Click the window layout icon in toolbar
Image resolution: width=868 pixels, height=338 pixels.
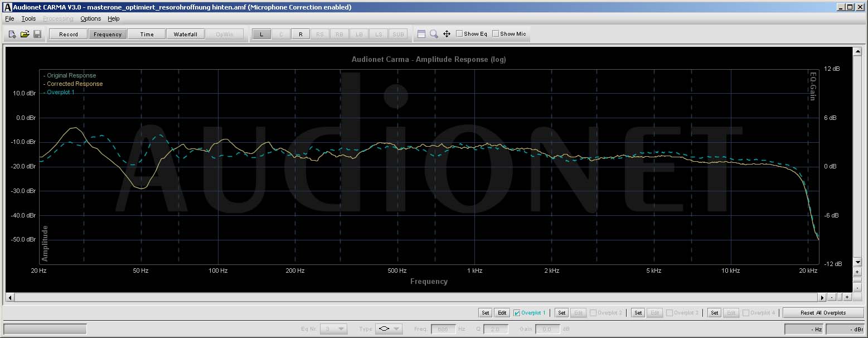point(421,34)
